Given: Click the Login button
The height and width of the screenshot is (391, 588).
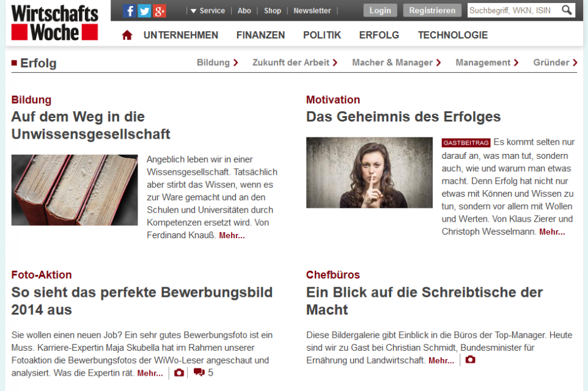Looking at the screenshot, I should 380,10.
